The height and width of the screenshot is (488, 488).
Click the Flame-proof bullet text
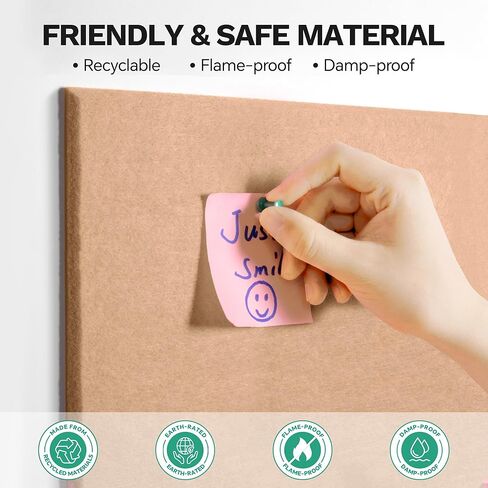point(241,65)
